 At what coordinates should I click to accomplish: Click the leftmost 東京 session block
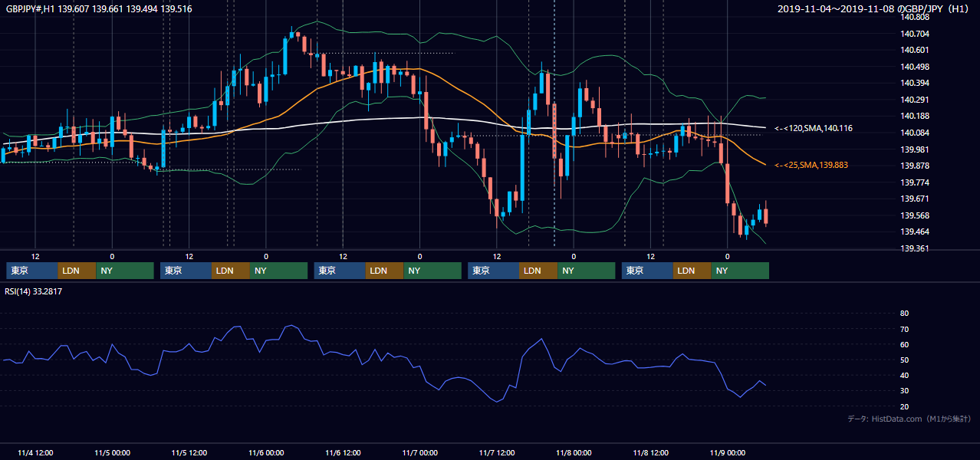(32, 271)
